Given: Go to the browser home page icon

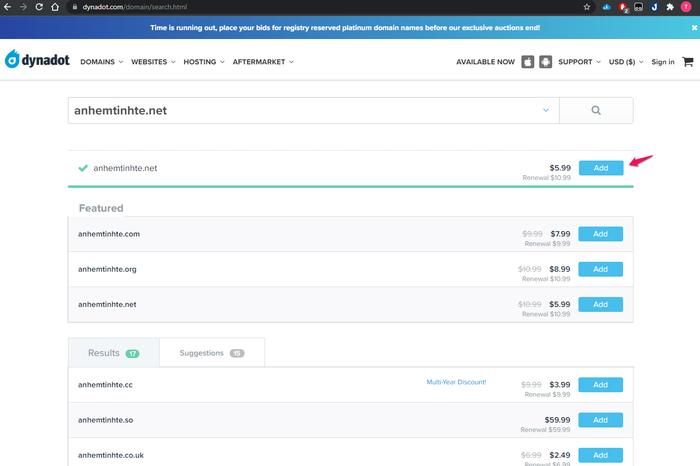Looking at the screenshot, I should 55,7.
